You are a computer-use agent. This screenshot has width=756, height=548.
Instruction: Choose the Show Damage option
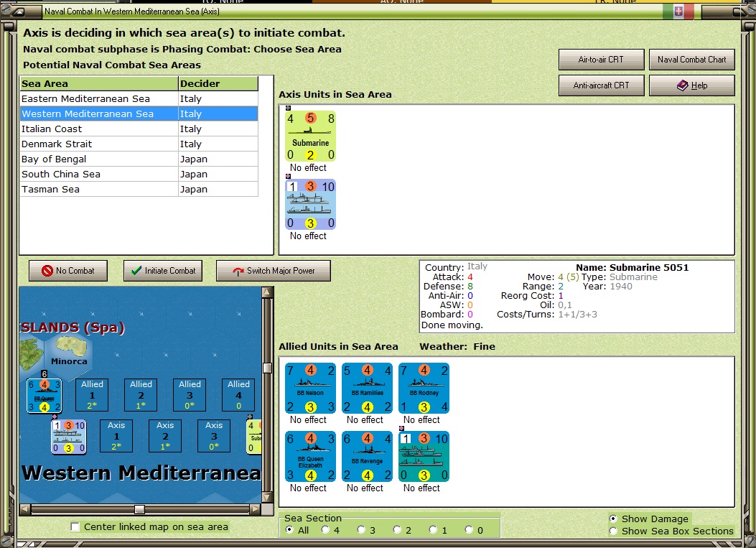613,519
